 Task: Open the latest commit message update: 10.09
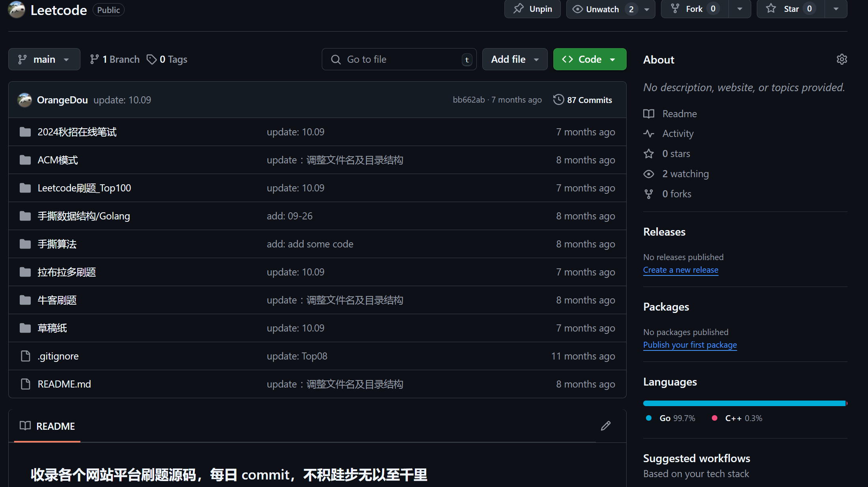tap(122, 100)
